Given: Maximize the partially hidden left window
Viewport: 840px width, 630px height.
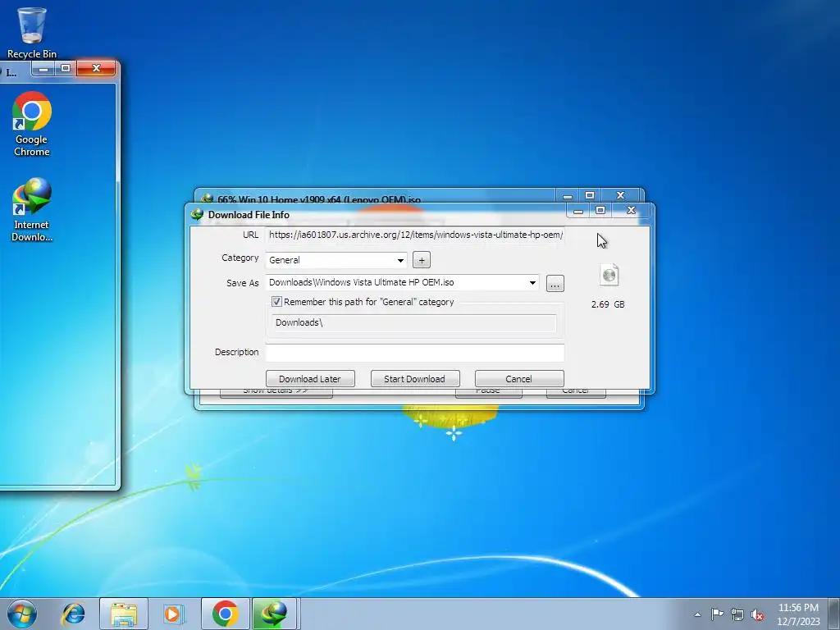Looking at the screenshot, I should click(66, 68).
